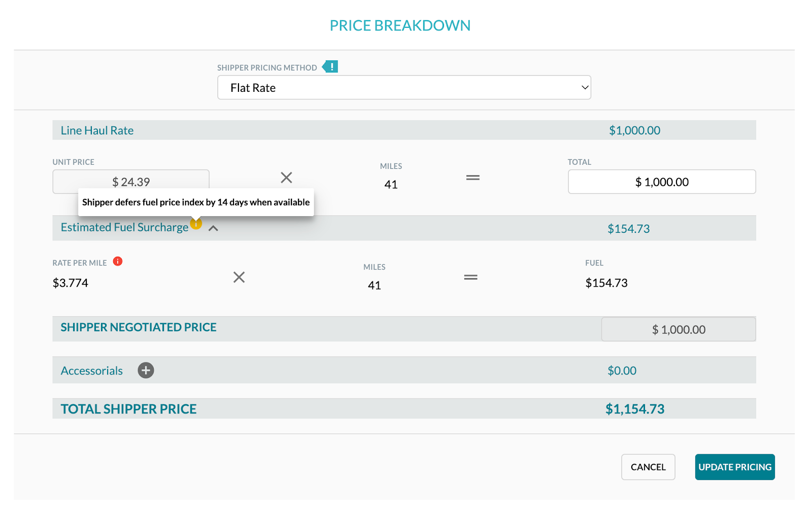Open the Flat Rate pricing method dropdown
Screen dimensions: 812x515
(404, 87)
